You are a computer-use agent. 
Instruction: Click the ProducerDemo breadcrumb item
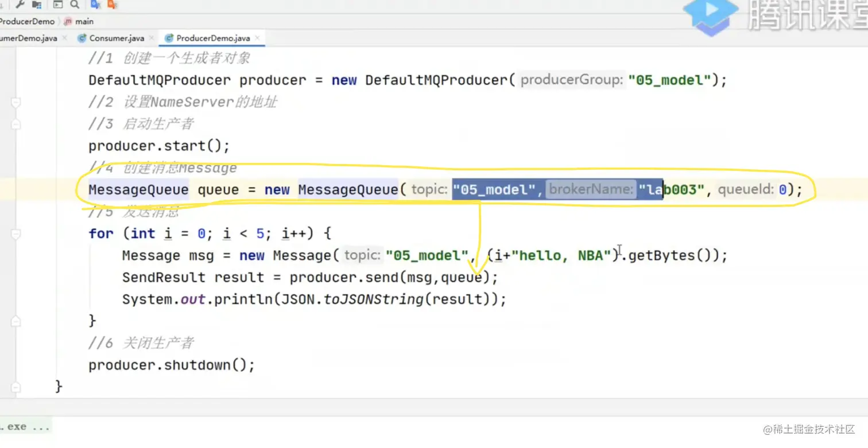tap(27, 21)
